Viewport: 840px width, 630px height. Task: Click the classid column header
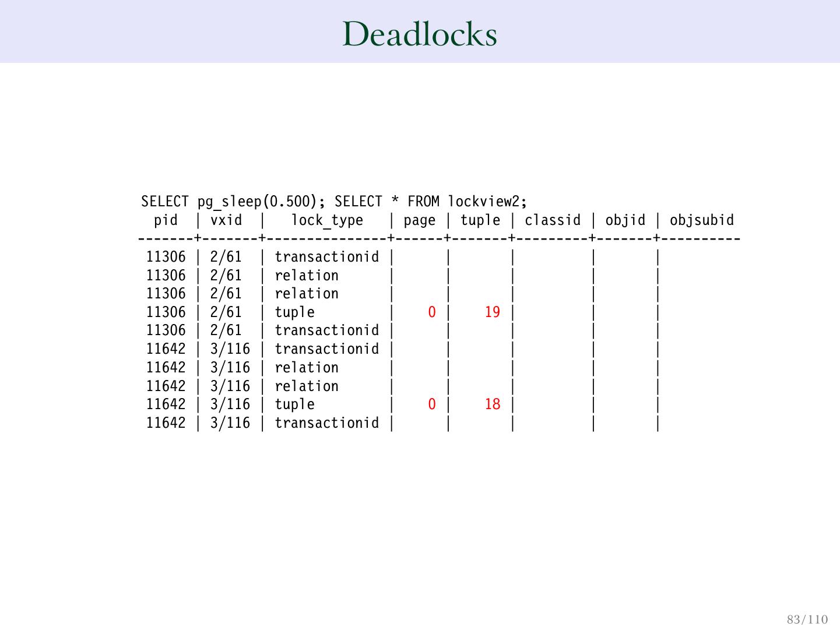553,220
